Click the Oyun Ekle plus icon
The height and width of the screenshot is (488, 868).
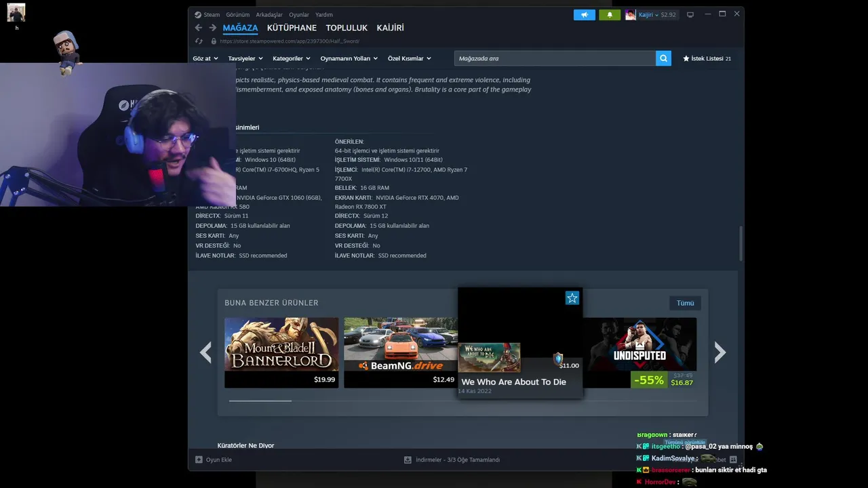pyautogui.click(x=199, y=460)
